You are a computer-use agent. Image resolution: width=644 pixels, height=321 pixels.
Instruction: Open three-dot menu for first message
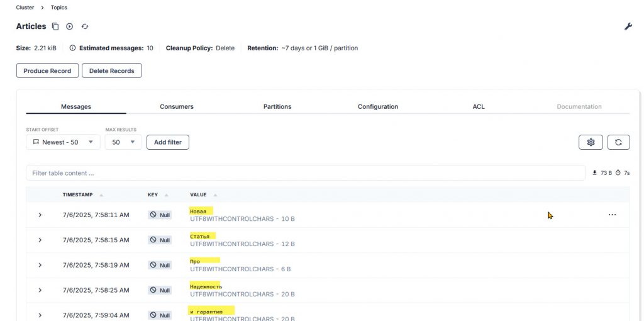612,215
